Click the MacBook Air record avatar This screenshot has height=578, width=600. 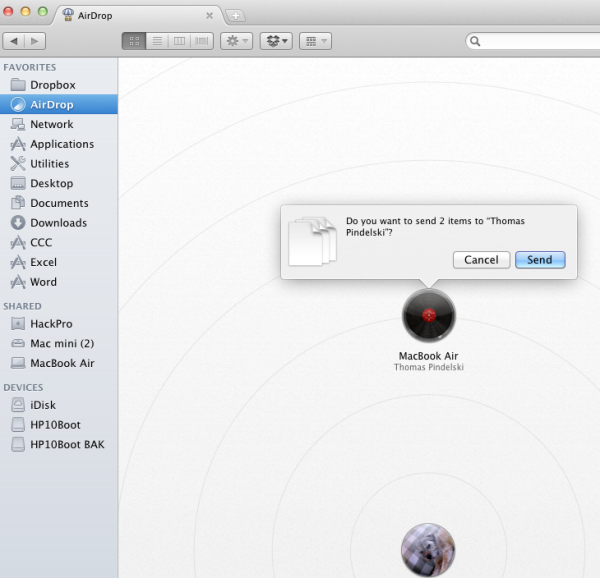429,315
